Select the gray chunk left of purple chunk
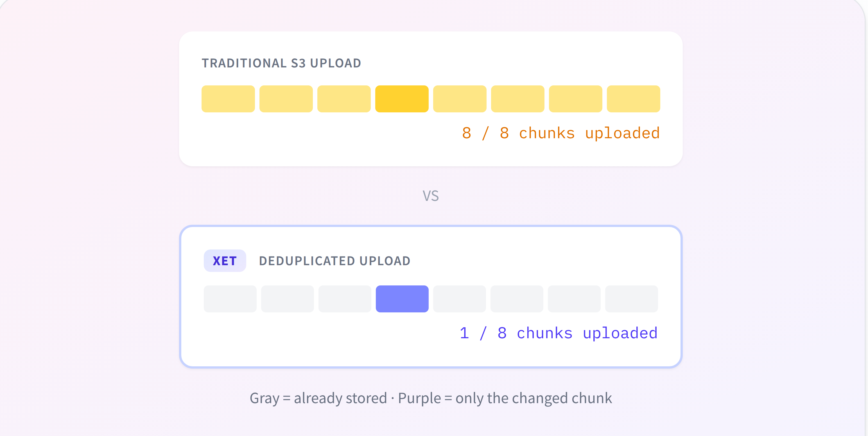868x436 pixels. (344, 299)
